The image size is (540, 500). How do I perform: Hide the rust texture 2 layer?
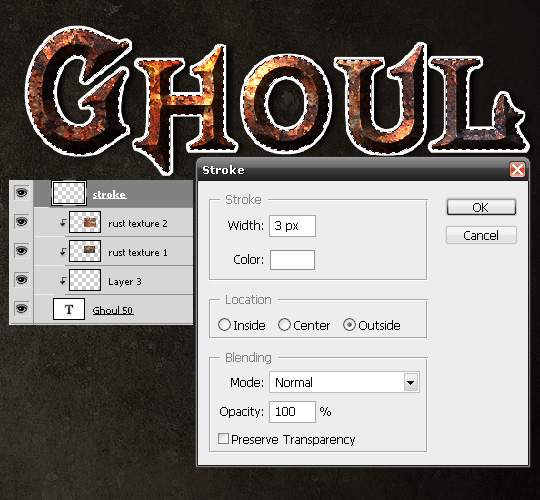[21, 222]
